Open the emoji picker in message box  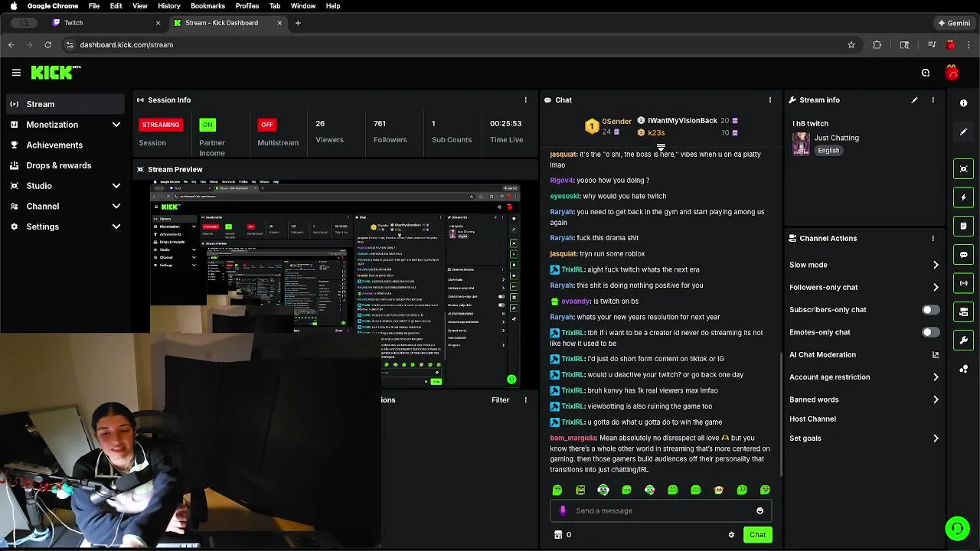pyautogui.click(x=759, y=510)
